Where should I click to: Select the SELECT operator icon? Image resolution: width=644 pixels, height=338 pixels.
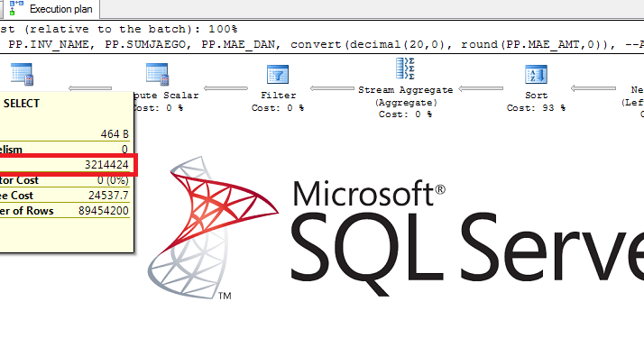tap(22, 74)
